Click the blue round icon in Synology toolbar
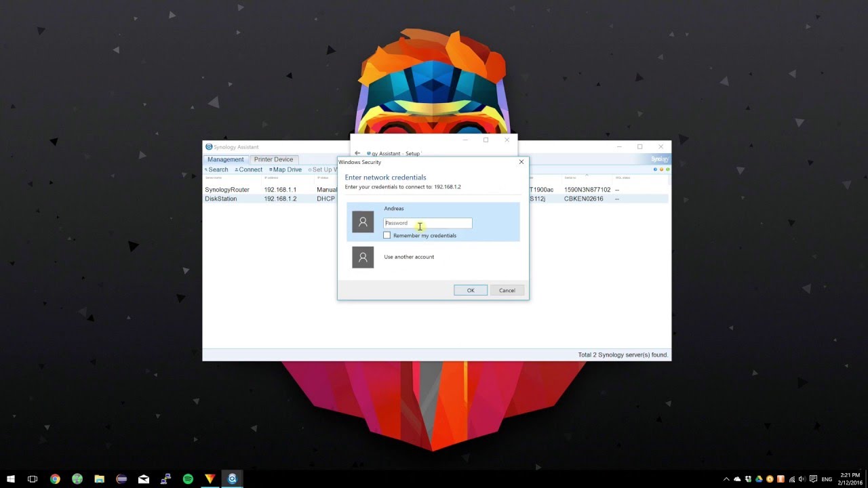The height and width of the screenshot is (488, 868). point(655,169)
